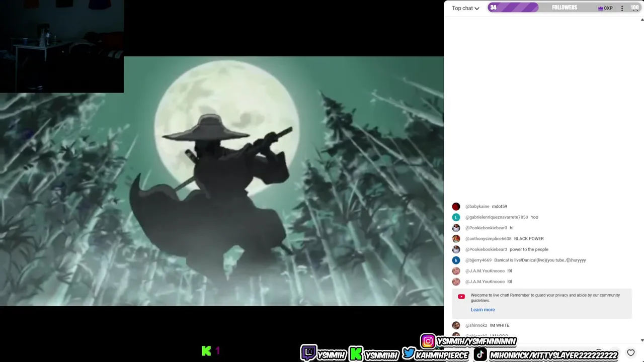This screenshot has width=644, height=362.
Task: Click the webcam feed thumbnail
Action: coord(62,46)
